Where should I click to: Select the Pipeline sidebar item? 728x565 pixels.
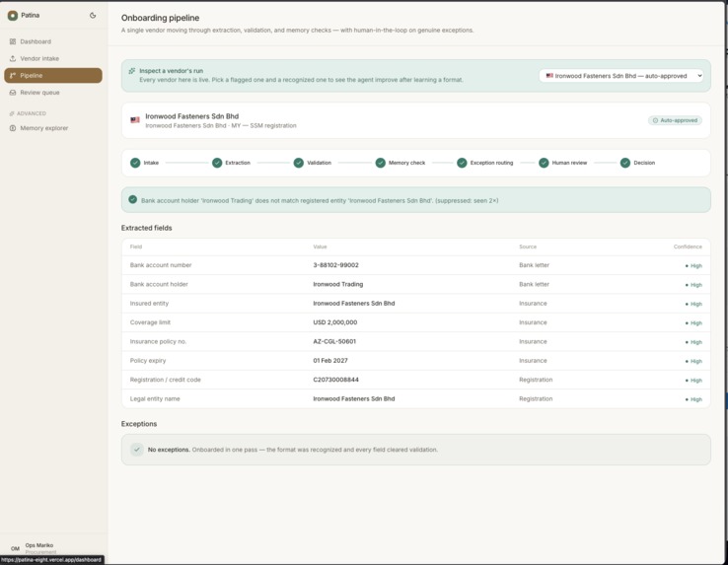(53, 75)
